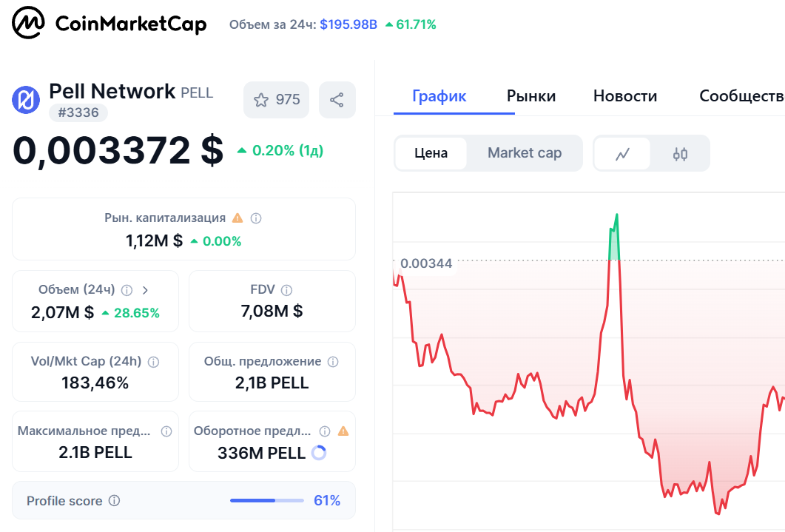The height and width of the screenshot is (532, 785).
Task: Click info icon beside Vol/Mkt Cap (24h)
Action: coord(154,362)
